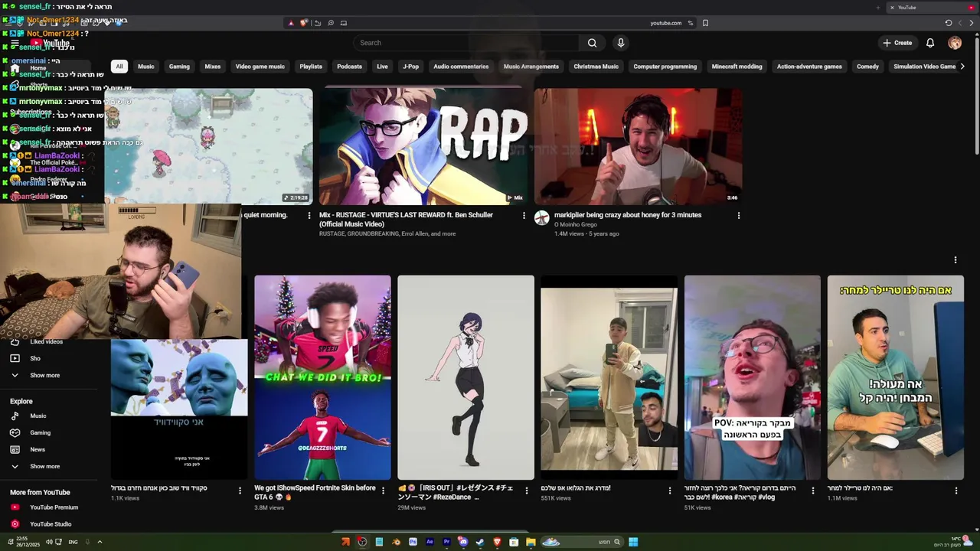Open Gaming in the Explore sidebar
Viewport: 980px width, 551px height.
40,432
